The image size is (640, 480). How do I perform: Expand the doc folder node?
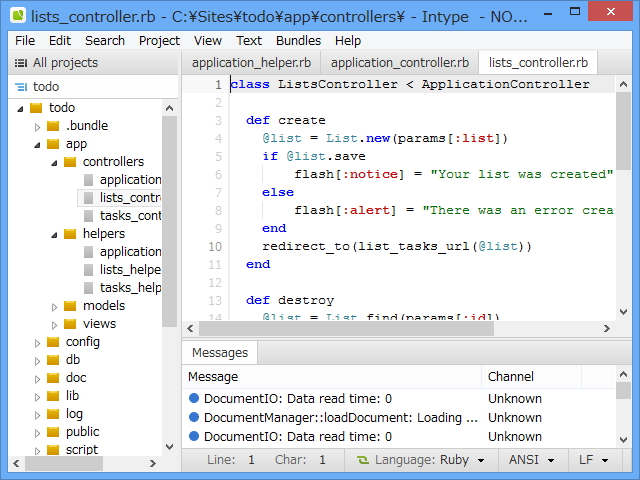click(37, 379)
